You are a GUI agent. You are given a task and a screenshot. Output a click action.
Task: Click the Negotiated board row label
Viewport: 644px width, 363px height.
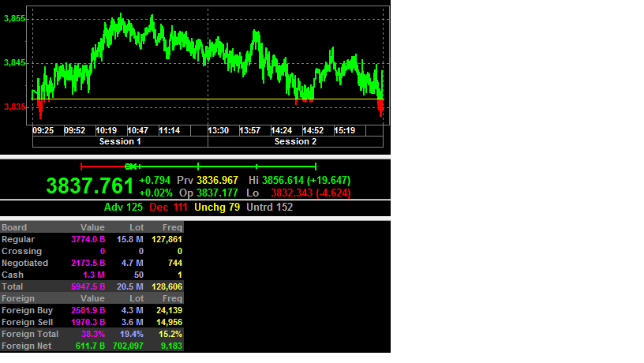(24, 264)
